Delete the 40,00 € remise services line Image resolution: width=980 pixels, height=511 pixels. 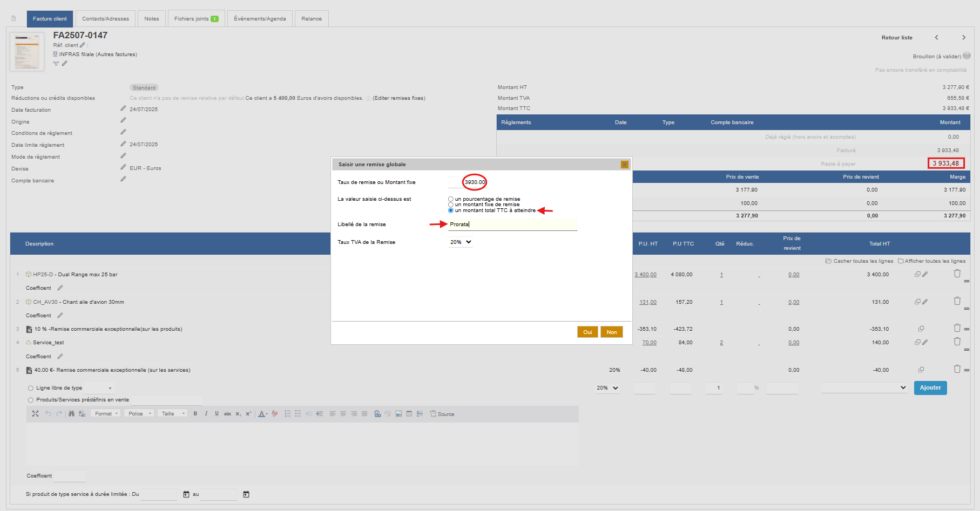957,369
